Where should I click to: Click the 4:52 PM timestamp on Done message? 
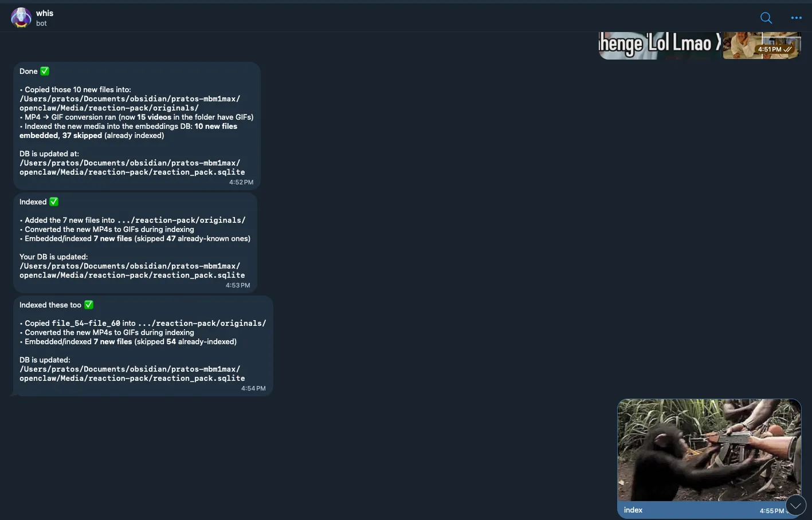[241, 182]
